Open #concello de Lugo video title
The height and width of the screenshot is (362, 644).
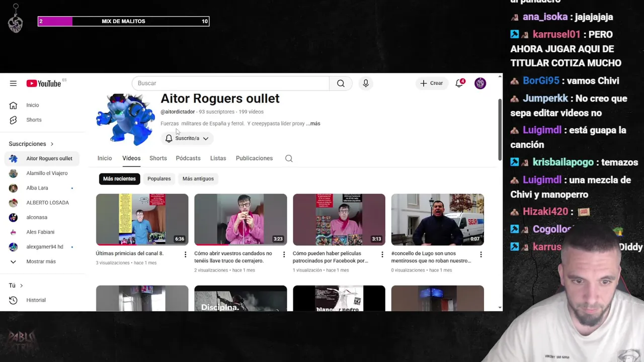[431, 257]
